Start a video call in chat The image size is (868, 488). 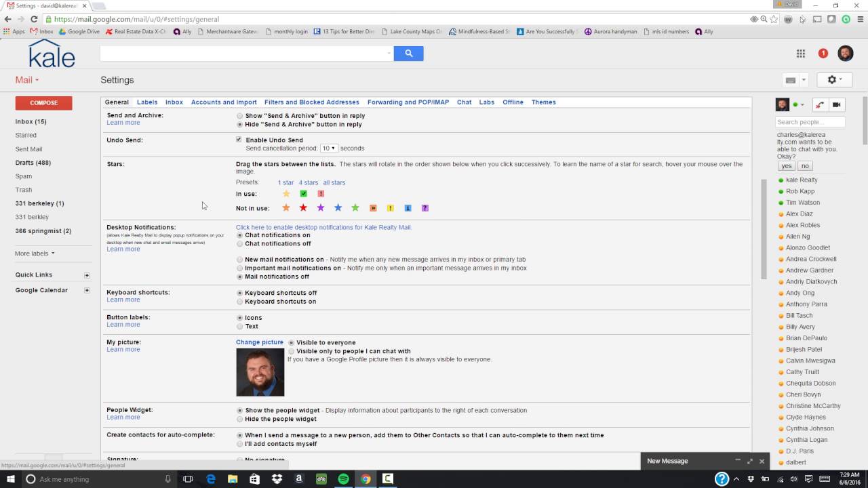tap(836, 104)
